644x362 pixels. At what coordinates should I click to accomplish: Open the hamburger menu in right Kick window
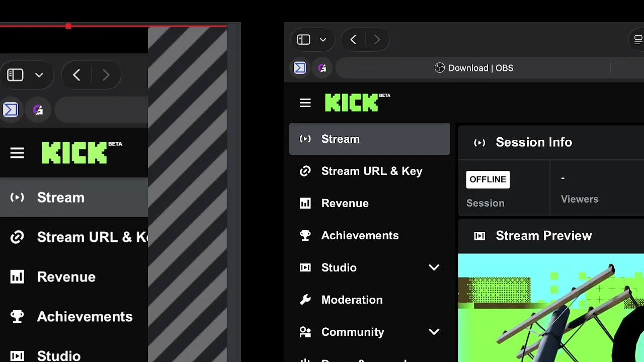(x=305, y=103)
